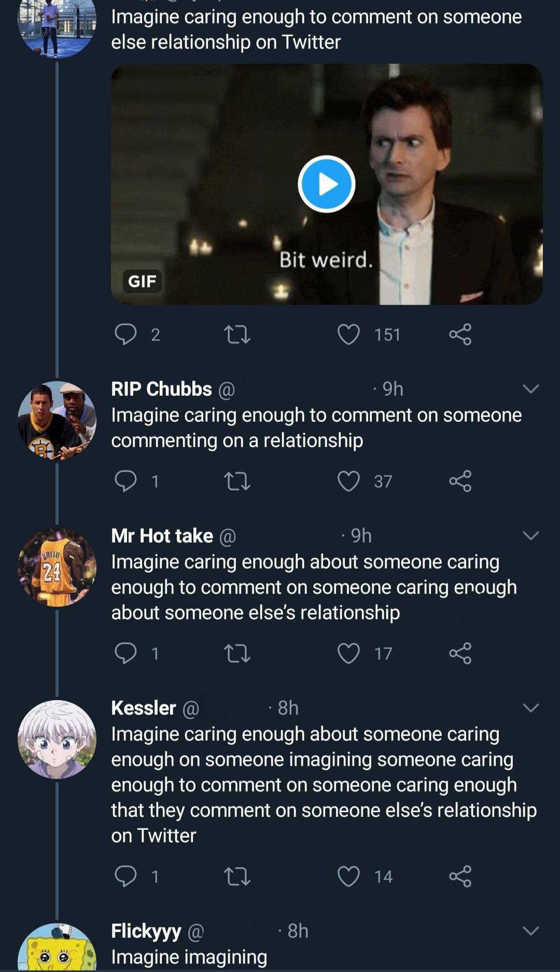This screenshot has height=972, width=560.
Task: Like the tweet with 151 likes
Action: pyautogui.click(x=348, y=335)
